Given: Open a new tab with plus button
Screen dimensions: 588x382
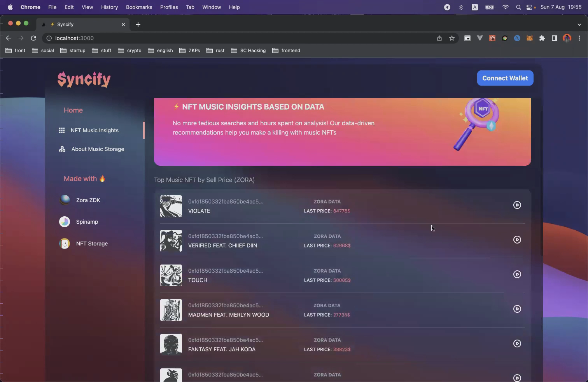Looking at the screenshot, I should [x=138, y=25].
